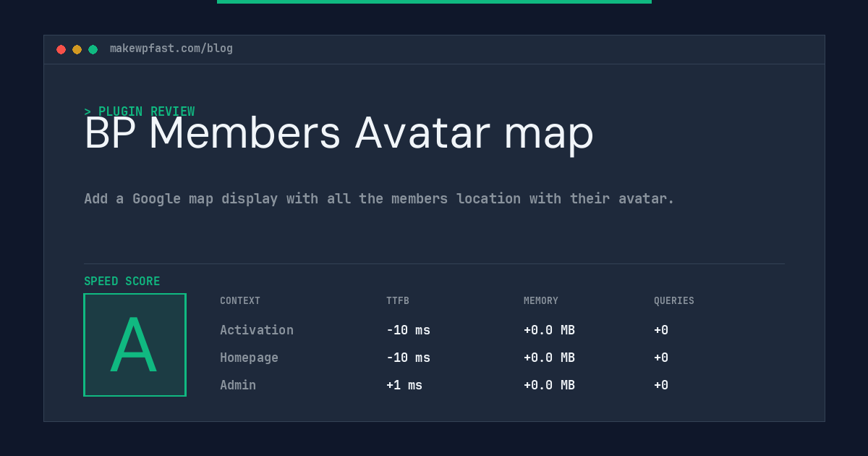Select the Admin row label
868x456 pixels.
point(238,385)
